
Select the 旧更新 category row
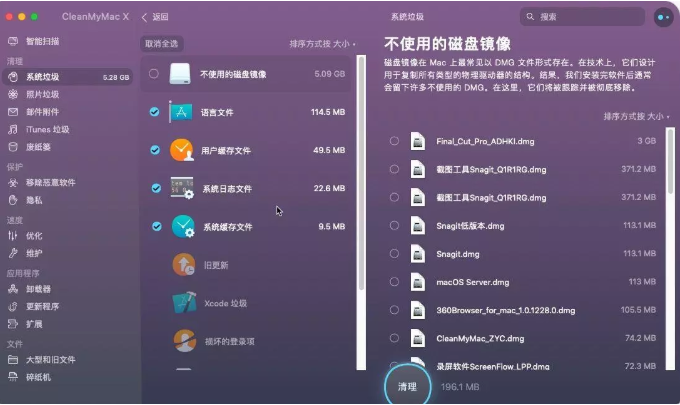(246, 265)
